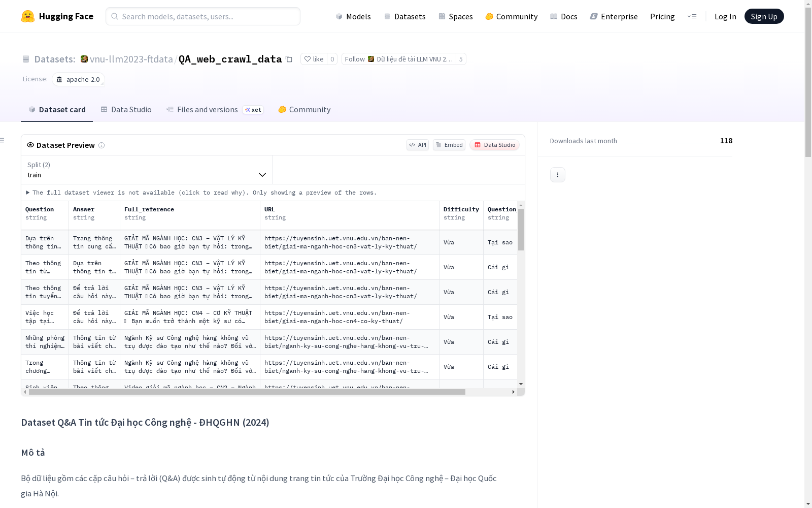This screenshot has width=812, height=508.
Task: Open the Files and versions tab
Action: click(x=215, y=110)
